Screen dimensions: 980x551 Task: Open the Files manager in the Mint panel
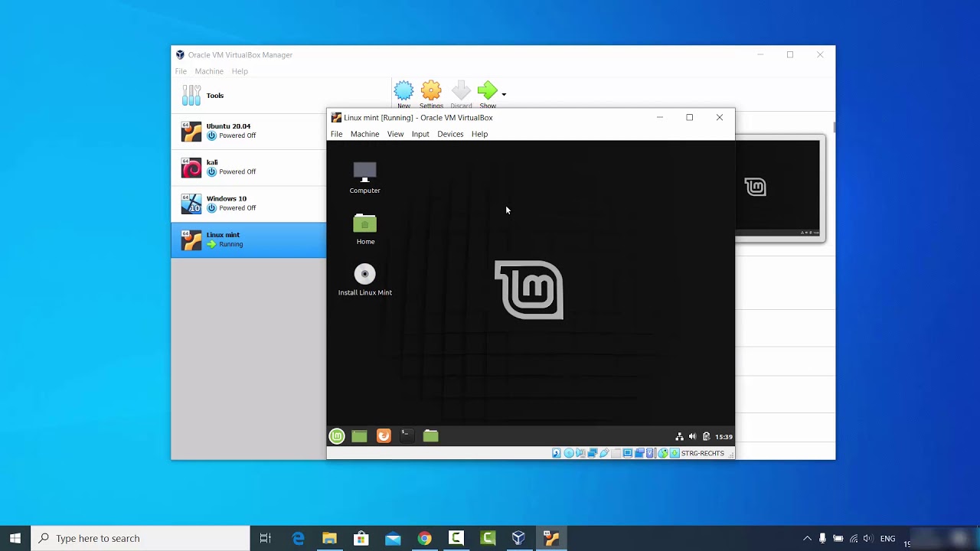pyautogui.click(x=430, y=436)
